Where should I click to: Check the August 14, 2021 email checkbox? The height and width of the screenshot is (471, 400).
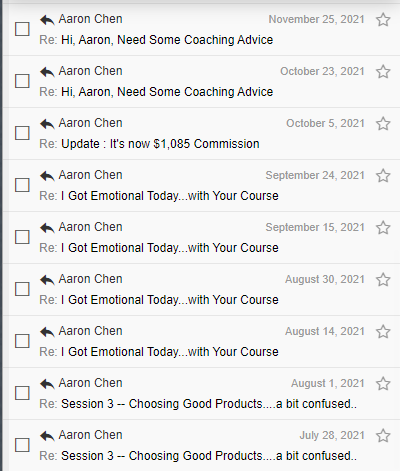click(22, 341)
